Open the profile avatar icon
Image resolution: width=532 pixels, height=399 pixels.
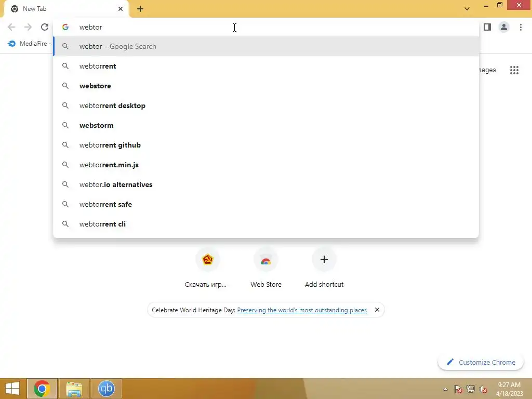[x=504, y=27]
